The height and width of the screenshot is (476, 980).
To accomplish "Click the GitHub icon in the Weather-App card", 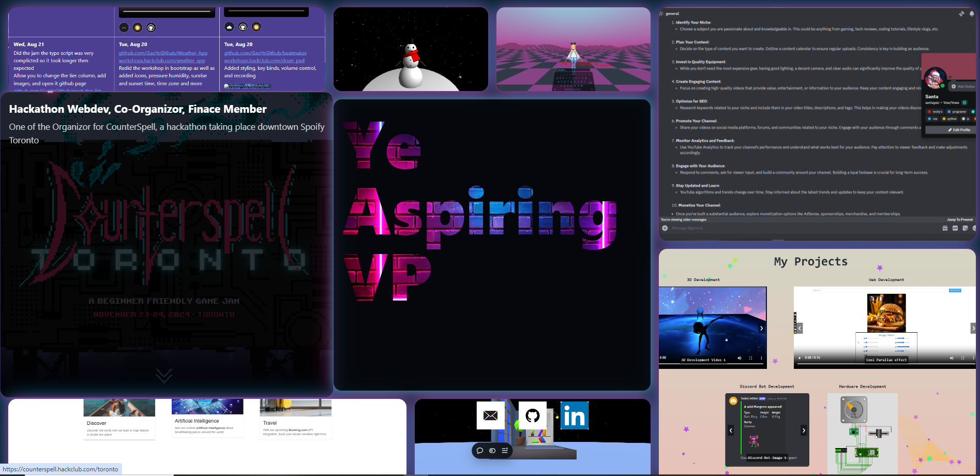I will [151, 27].
